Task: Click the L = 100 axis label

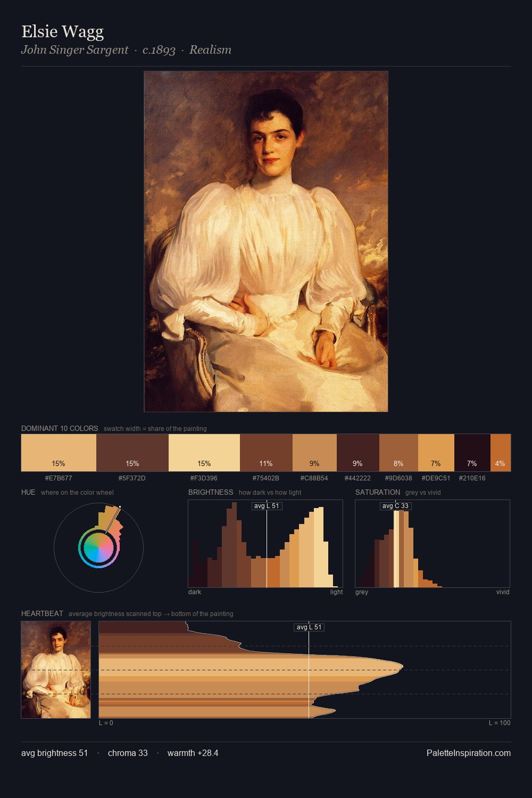Action: pos(500,723)
